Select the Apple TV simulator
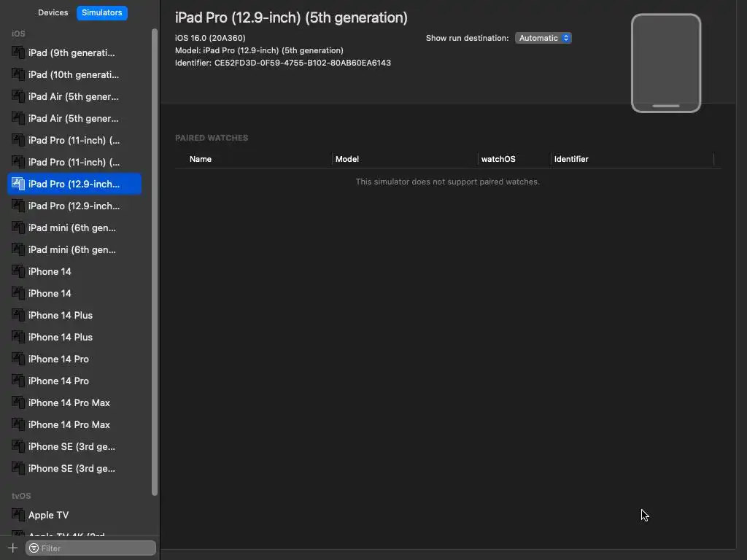The width and height of the screenshot is (747, 560). (74, 516)
